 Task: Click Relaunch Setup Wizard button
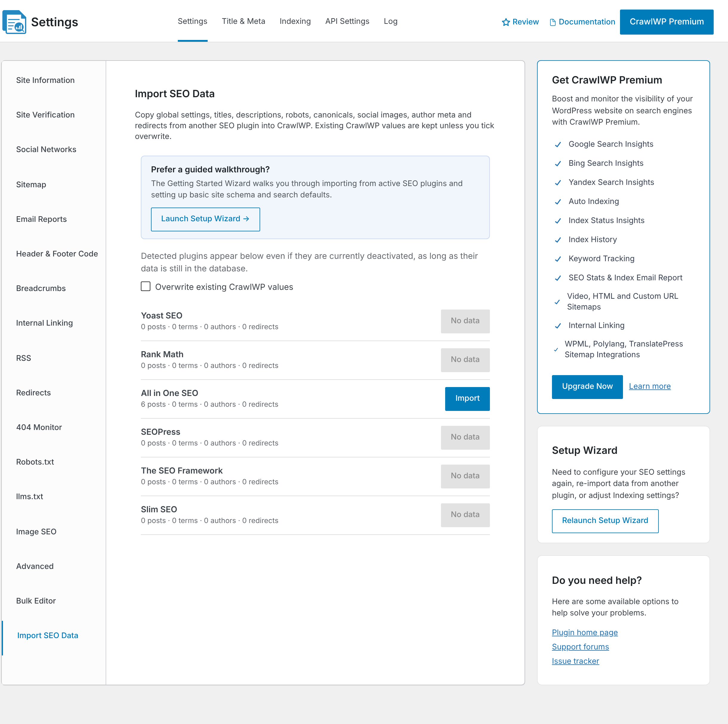(x=605, y=521)
